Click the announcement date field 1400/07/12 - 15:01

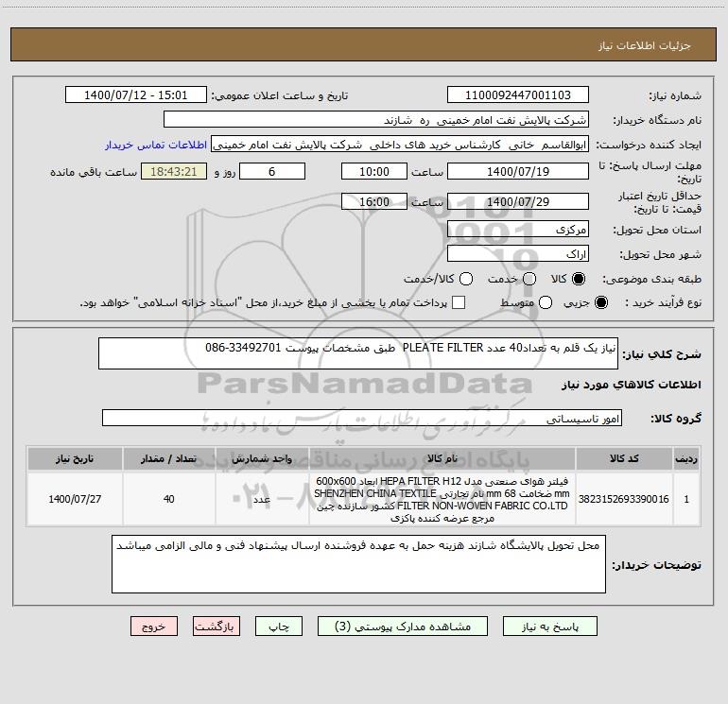point(136,94)
